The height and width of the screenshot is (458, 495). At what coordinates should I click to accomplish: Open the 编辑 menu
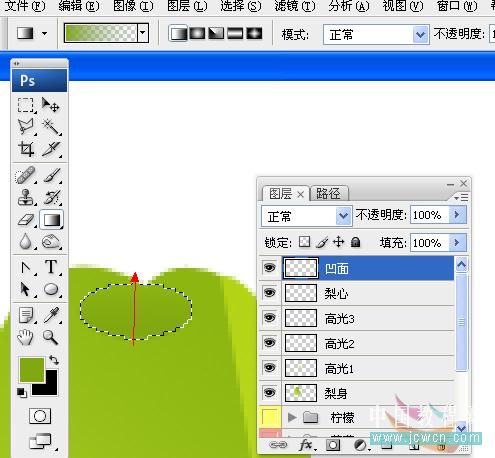click(79, 6)
